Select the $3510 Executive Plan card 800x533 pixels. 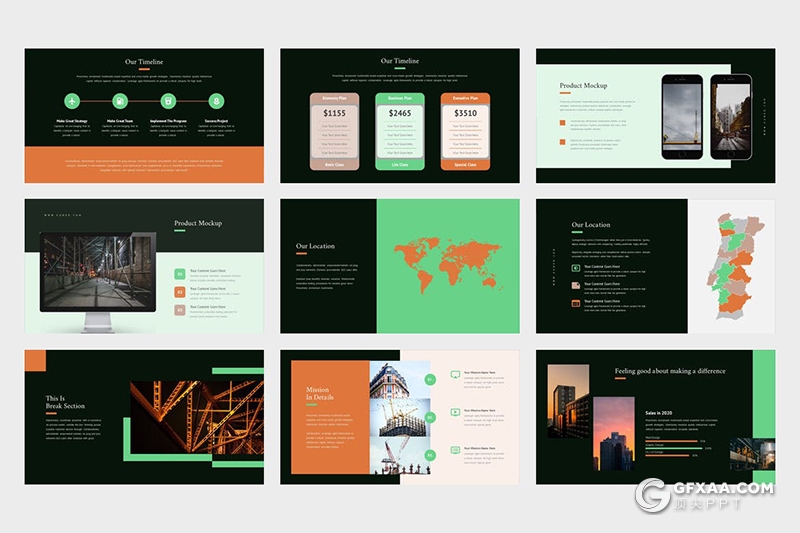466,132
